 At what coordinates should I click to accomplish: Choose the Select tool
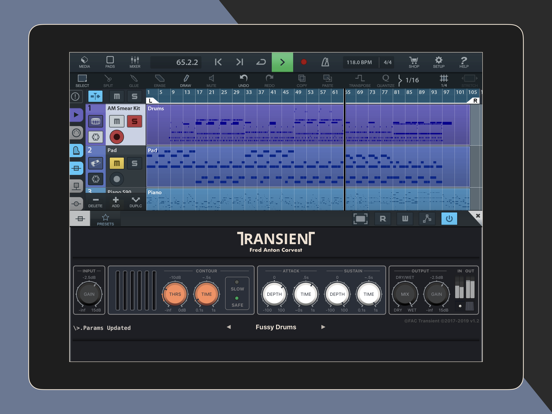pos(82,81)
